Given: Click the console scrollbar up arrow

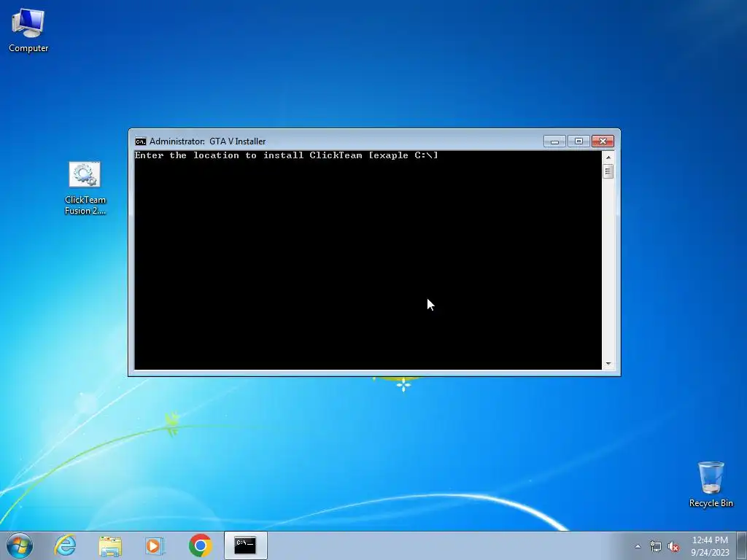Looking at the screenshot, I should 608,157.
